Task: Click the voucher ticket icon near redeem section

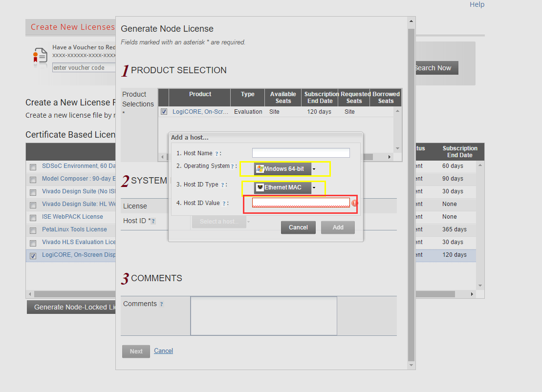Action: [40, 56]
